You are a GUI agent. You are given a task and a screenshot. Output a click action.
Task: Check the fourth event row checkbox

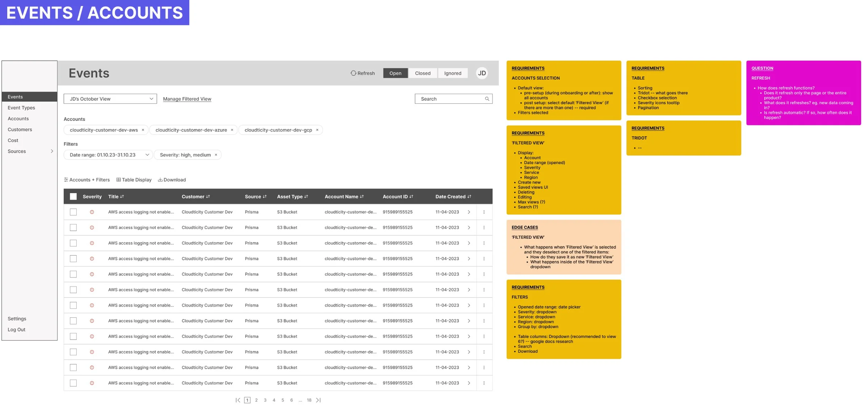click(73, 259)
